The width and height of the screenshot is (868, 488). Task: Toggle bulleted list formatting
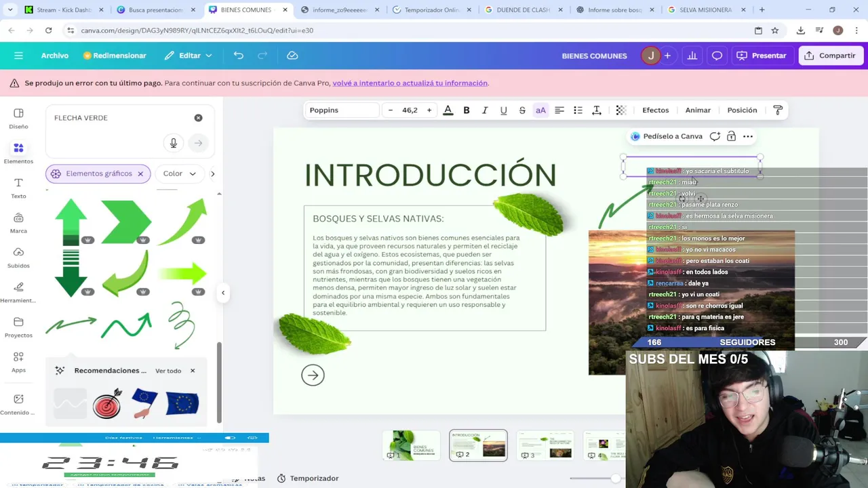(x=578, y=110)
